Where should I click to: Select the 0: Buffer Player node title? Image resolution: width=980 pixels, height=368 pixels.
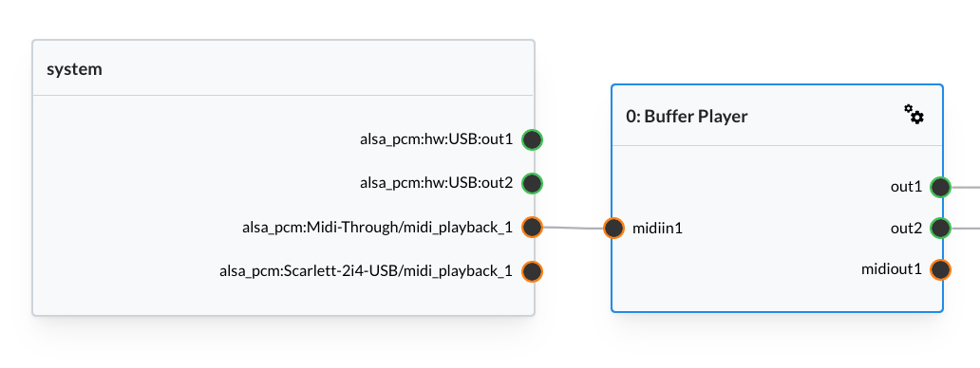(x=687, y=116)
